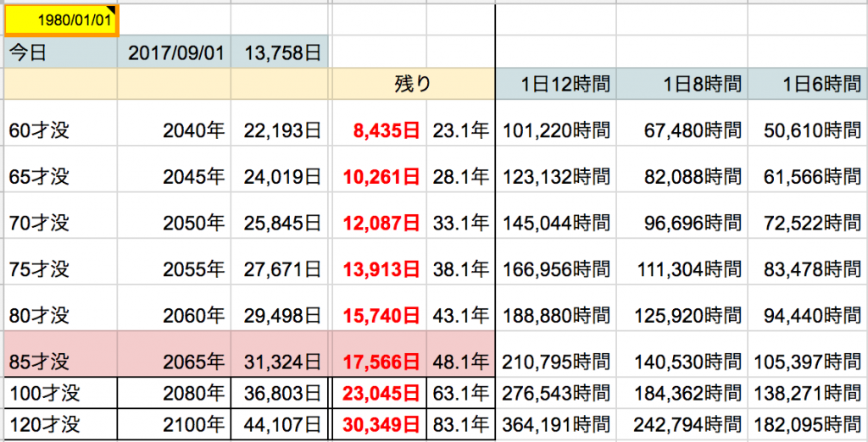Click the 2017/09/01 date cell

(x=175, y=52)
